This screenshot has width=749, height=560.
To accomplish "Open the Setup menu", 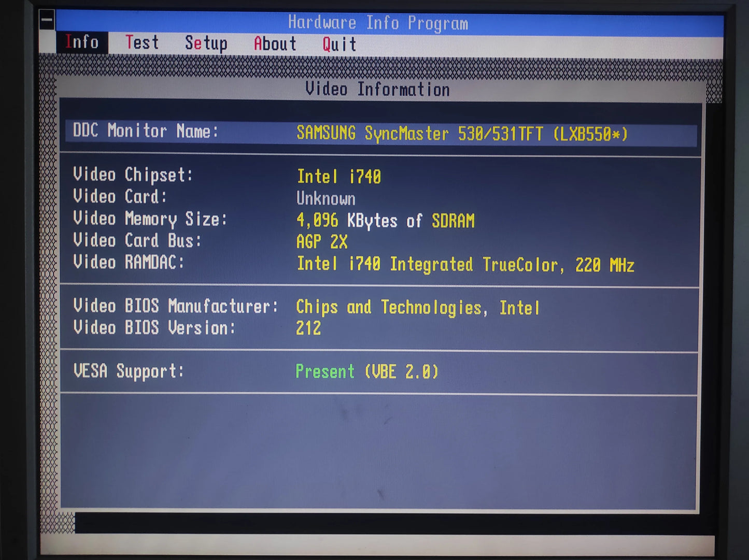I will (206, 44).
